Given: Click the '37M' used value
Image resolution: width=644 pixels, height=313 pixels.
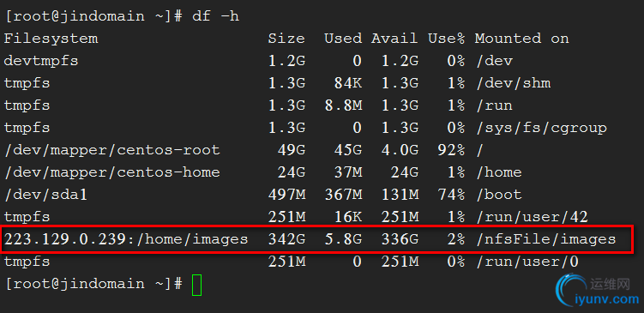Looking at the screenshot, I should [x=348, y=172].
